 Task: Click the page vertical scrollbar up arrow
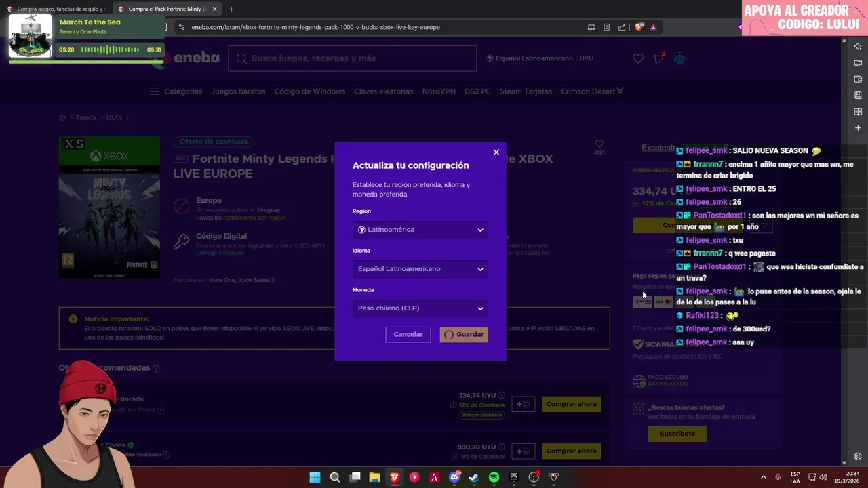coord(844,41)
